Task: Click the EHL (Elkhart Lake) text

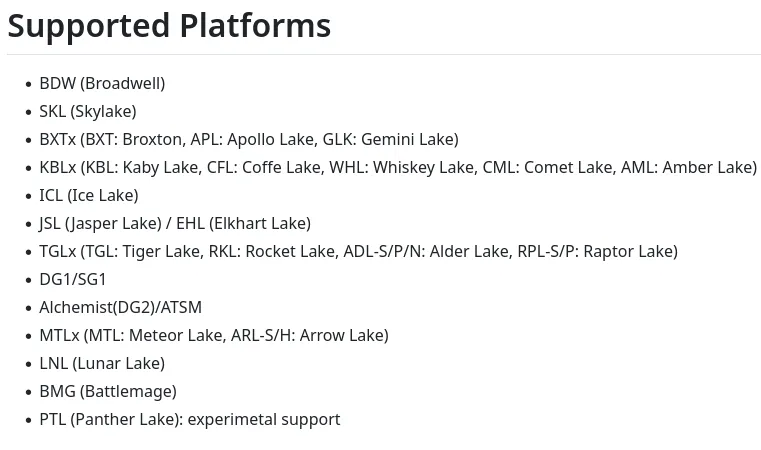Action: tap(244, 224)
